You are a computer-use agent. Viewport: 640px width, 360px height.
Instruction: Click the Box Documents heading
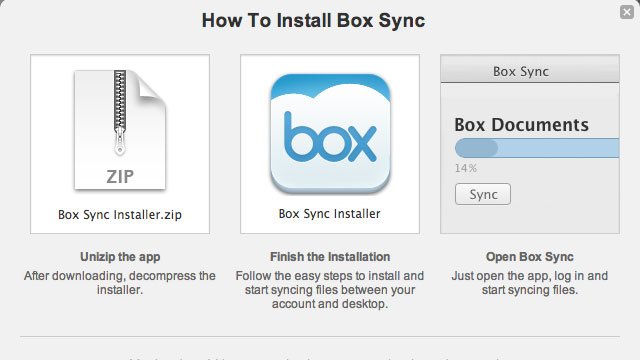click(522, 125)
